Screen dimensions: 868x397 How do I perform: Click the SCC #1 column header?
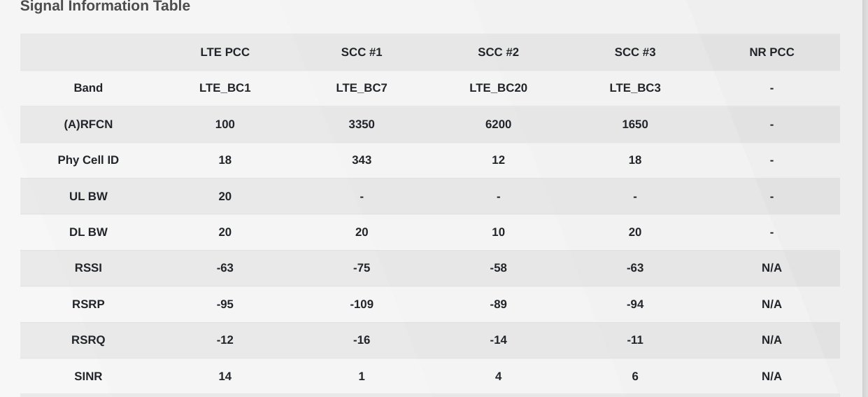362,52
